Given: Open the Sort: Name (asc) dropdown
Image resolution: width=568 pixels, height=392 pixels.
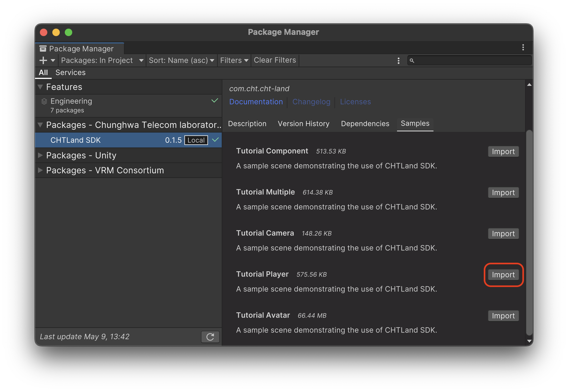Looking at the screenshot, I should point(181,60).
